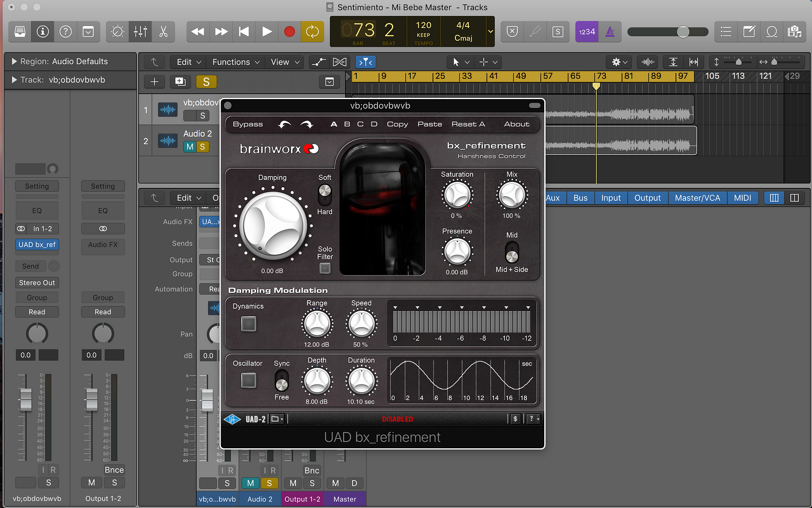Select the mixer Input filter tab
The image size is (812, 508).
(x=611, y=198)
